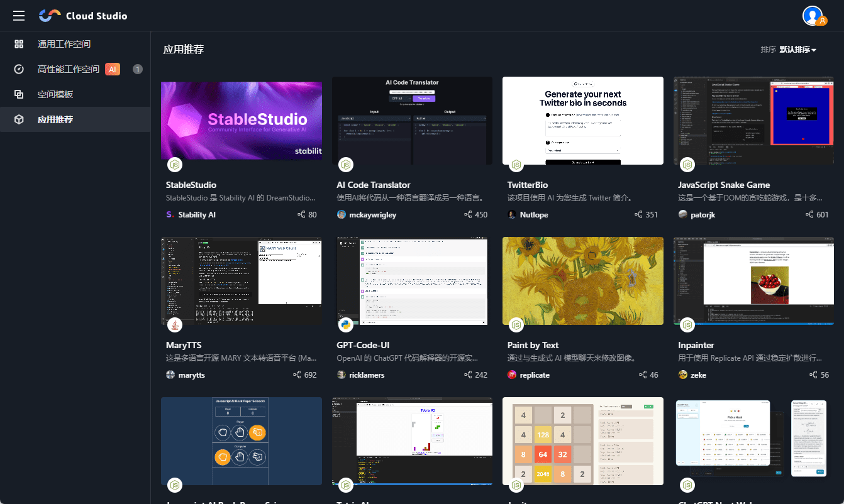The height and width of the screenshot is (504, 844).
Task: Open the JavaScript Snake Game title
Action: pos(725,185)
